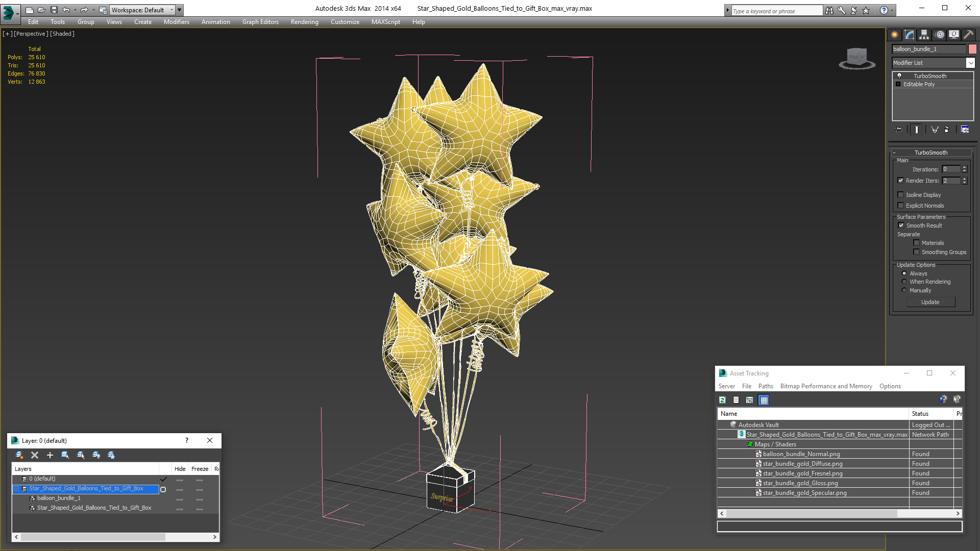Click the Update button
Viewport: 980px width, 551px height.
point(930,302)
